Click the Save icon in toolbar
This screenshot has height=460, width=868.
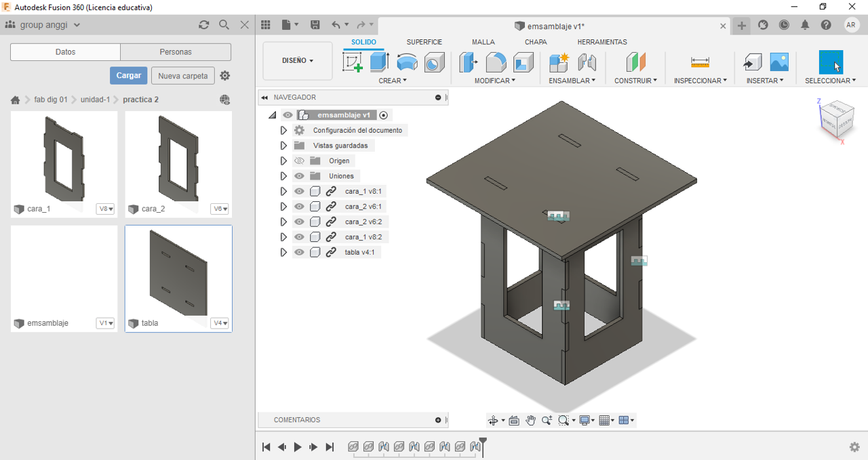(315, 25)
